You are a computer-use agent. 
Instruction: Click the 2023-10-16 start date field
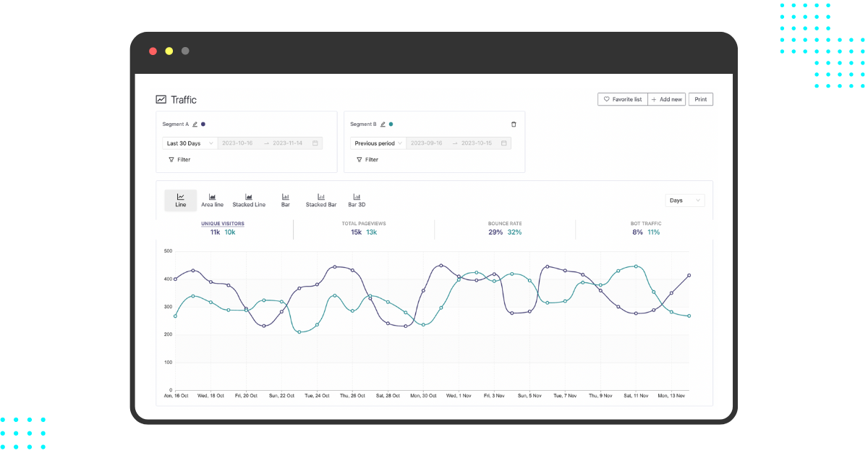click(239, 143)
